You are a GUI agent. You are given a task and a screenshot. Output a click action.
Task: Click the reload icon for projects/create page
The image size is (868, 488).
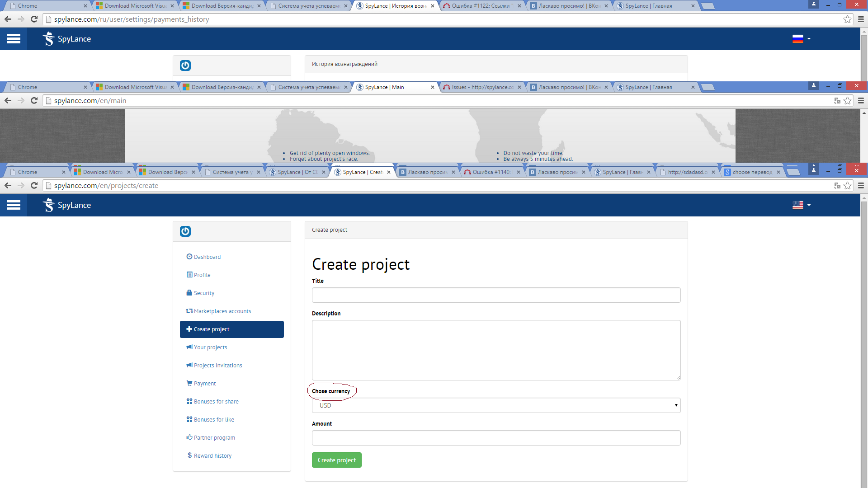click(x=34, y=185)
